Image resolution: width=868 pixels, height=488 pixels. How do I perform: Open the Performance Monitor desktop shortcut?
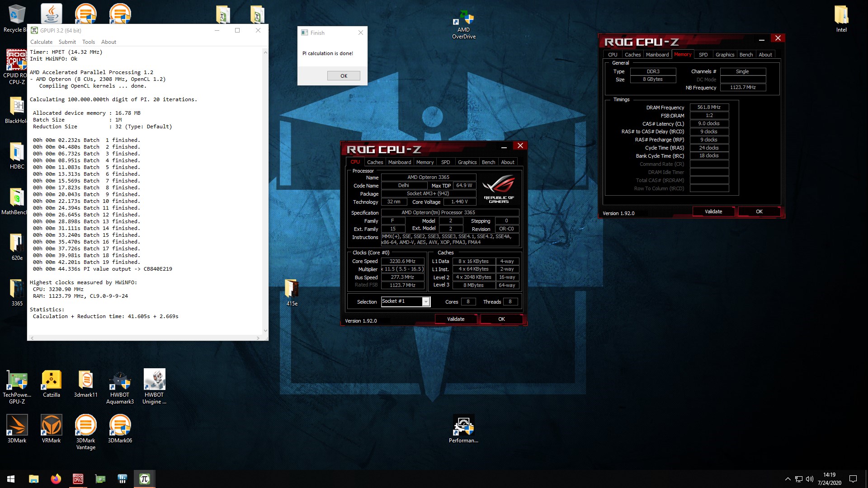pyautogui.click(x=463, y=429)
